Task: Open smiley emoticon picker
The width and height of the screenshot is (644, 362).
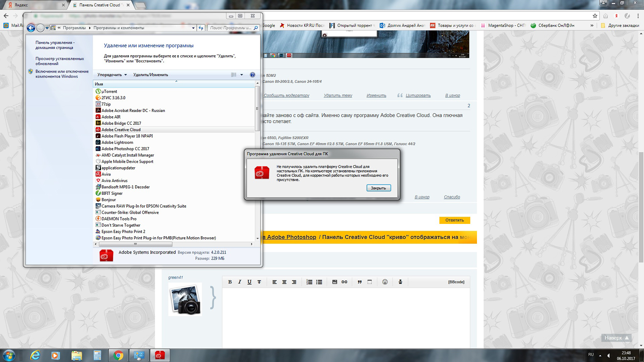Action: 385,282
